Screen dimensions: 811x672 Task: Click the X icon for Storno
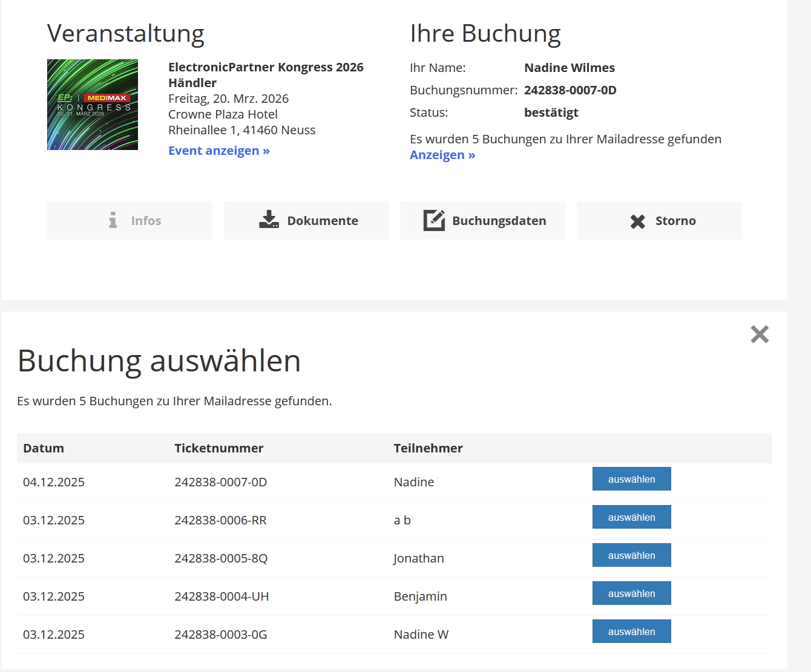point(637,221)
